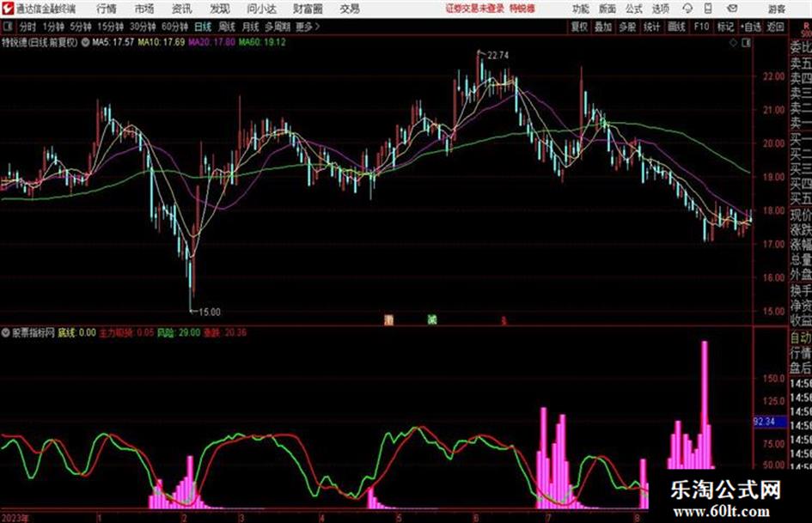Open the 公式 menu

coord(634,9)
